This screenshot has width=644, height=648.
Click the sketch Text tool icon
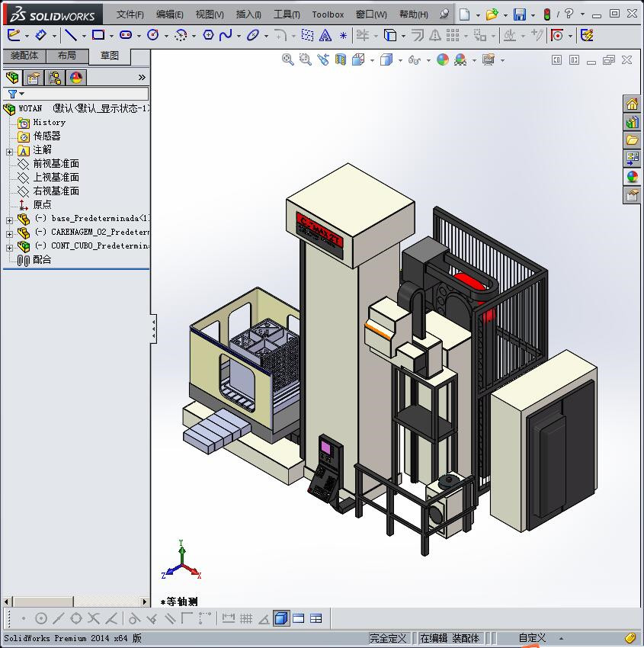[325, 36]
